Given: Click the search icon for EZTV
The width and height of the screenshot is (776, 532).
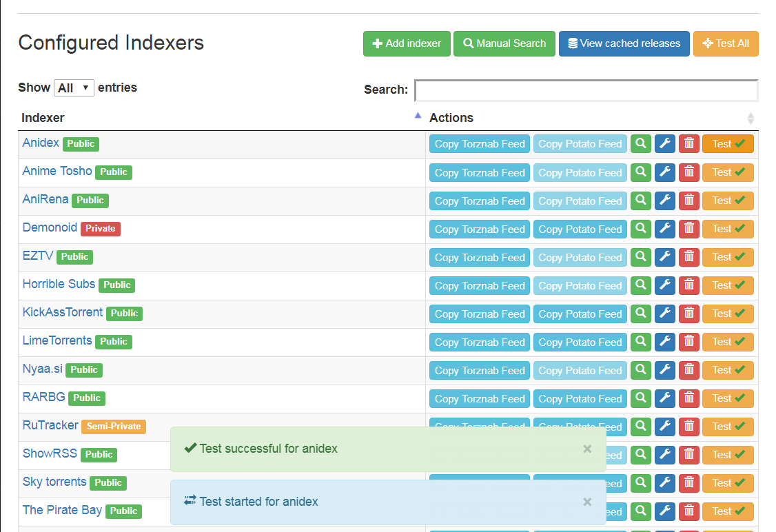Looking at the screenshot, I should tap(640, 257).
